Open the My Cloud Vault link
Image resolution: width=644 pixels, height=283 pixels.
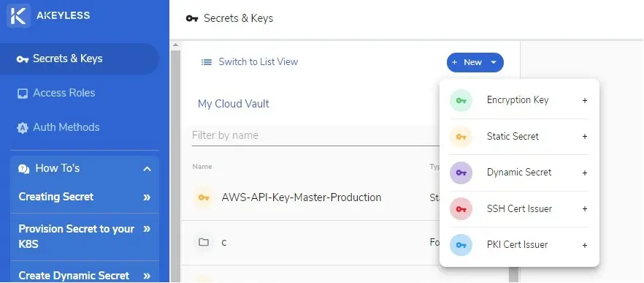[x=234, y=104]
